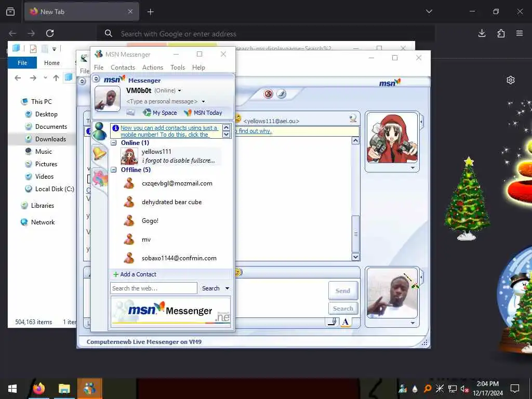
Task: Collapse the Offline (5) group
Action: coord(114,170)
